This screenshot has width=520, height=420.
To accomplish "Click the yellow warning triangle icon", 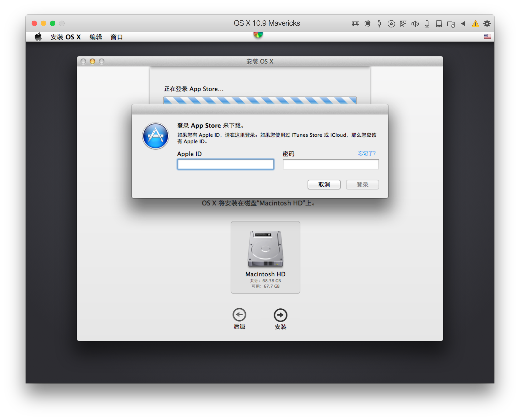I will click(x=475, y=24).
